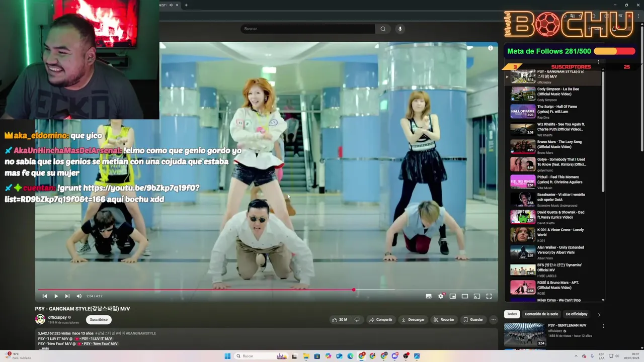
Task: Mute the video with speaker icon
Action: [79, 296]
